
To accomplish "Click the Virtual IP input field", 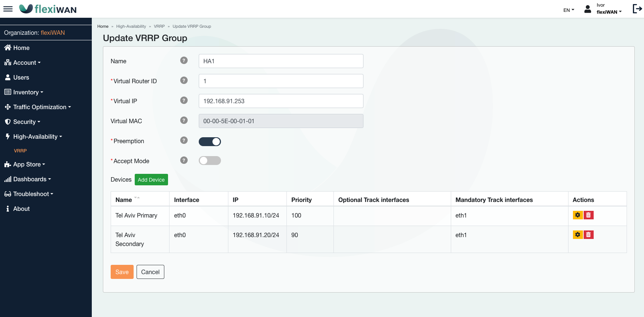I will click(281, 101).
